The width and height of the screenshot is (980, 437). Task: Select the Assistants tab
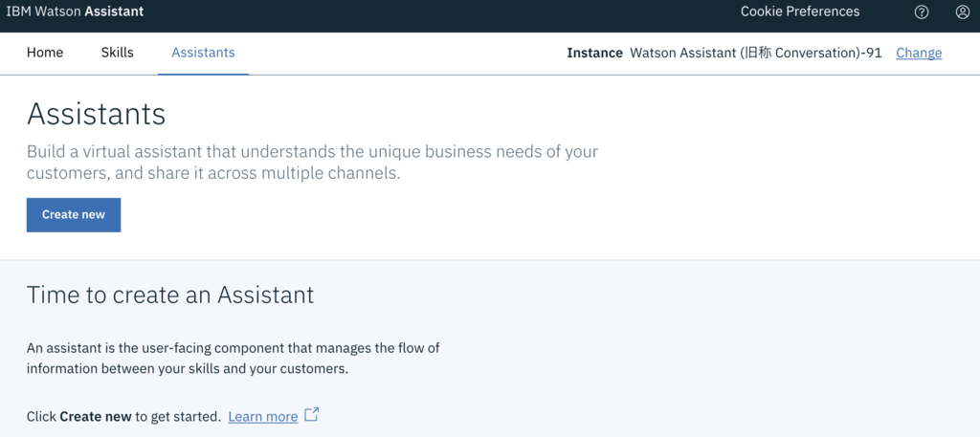click(x=203, y=53)
